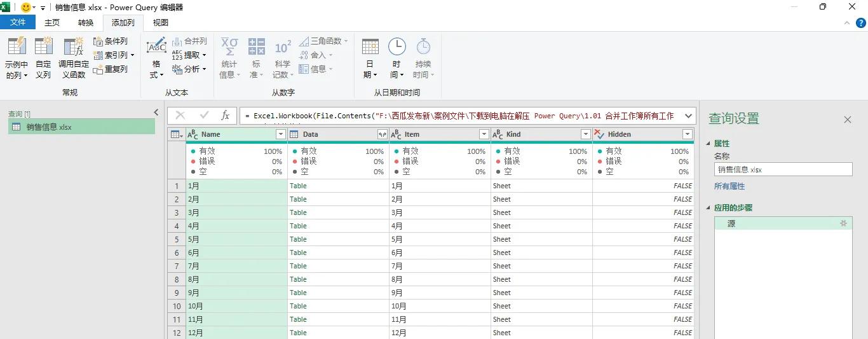868x339 pixels.
Task: Add an 索引列 index column
Action: pos(114,55)
